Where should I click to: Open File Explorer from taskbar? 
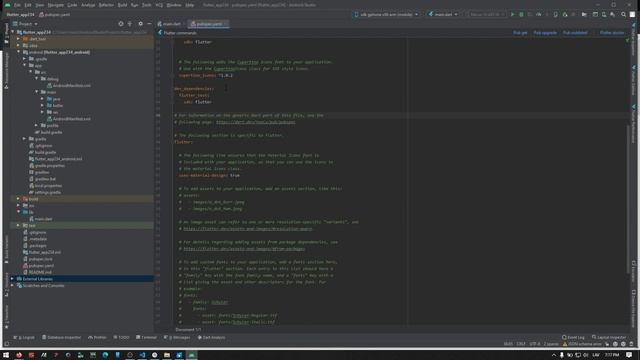coord(167,355)
